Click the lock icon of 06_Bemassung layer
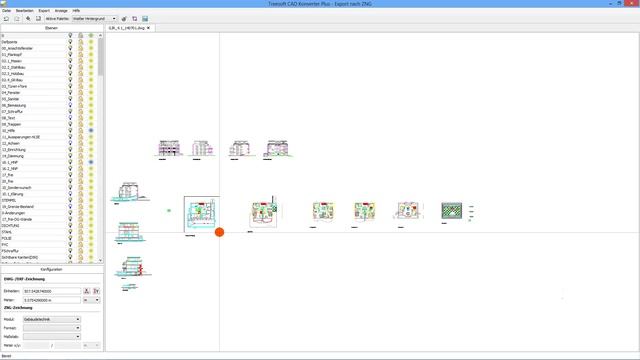The width and height of the screenshot is (640, 360). [x=80, y=105]
